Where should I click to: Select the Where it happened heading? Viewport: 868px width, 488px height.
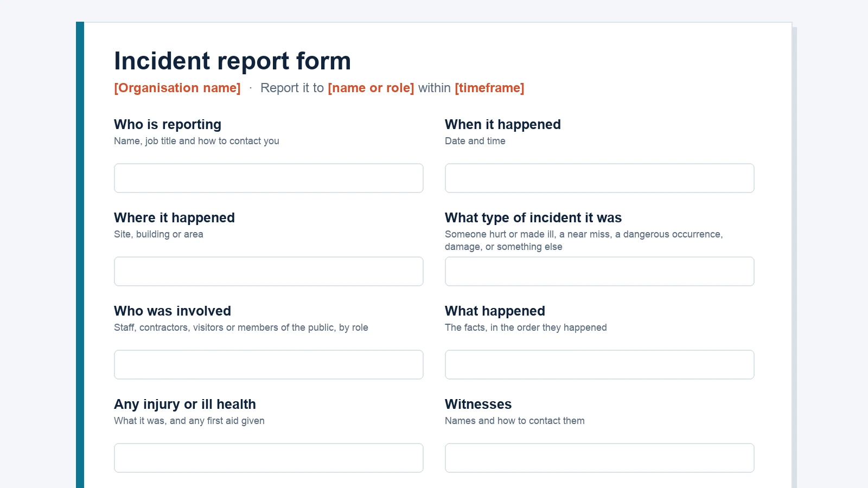174,218
